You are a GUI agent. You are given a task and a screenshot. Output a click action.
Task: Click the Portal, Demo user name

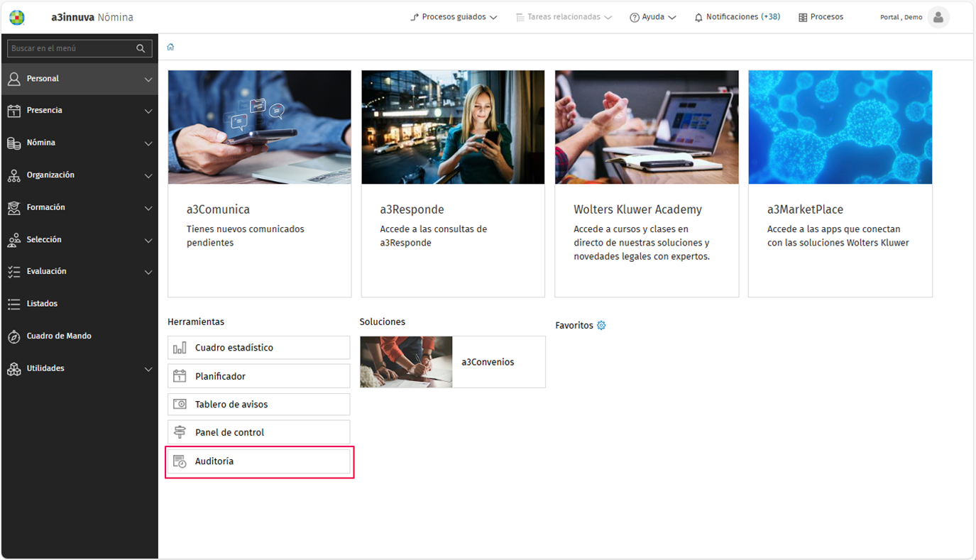pos(901,17)
